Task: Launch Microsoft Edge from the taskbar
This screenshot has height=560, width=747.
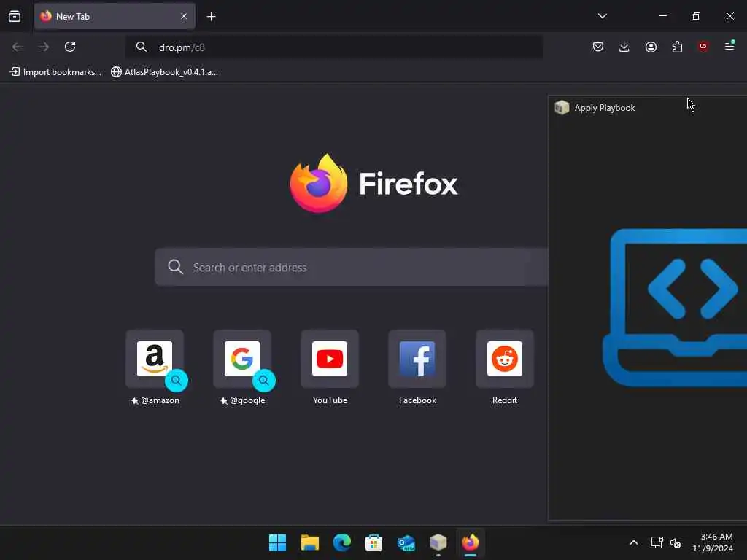Action: [x=342, y=542]
